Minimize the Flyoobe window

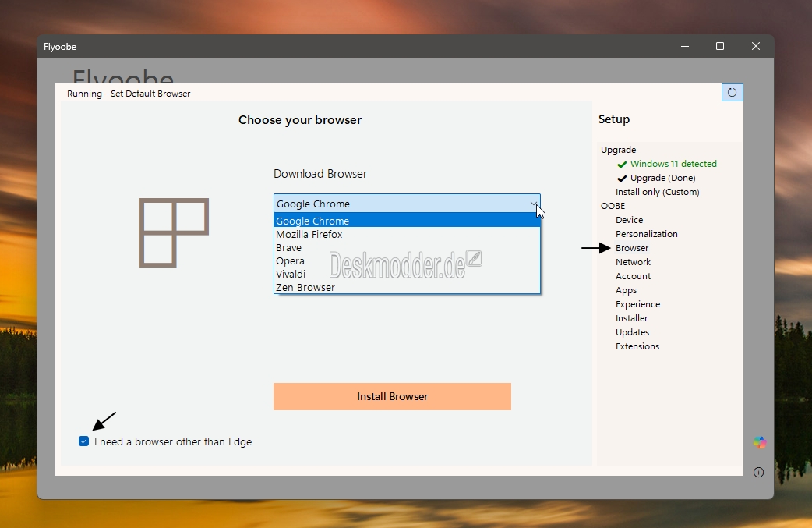coord(685,46)
